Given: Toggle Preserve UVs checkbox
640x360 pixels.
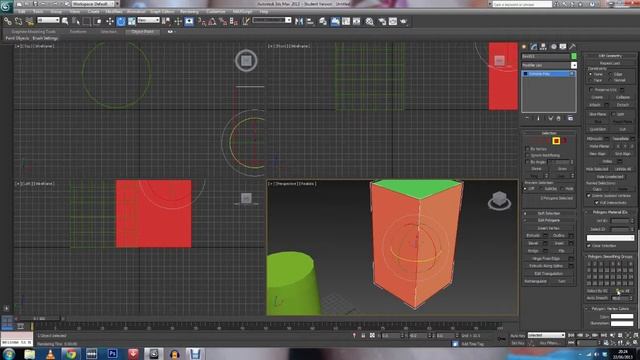Looking at the screenshot, I should 591,90.
